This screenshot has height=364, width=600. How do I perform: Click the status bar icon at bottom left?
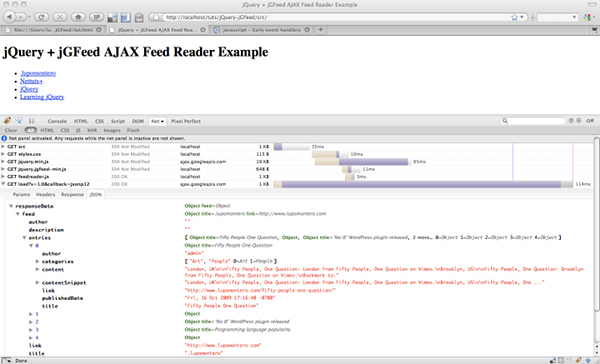(x=6, y=360)
